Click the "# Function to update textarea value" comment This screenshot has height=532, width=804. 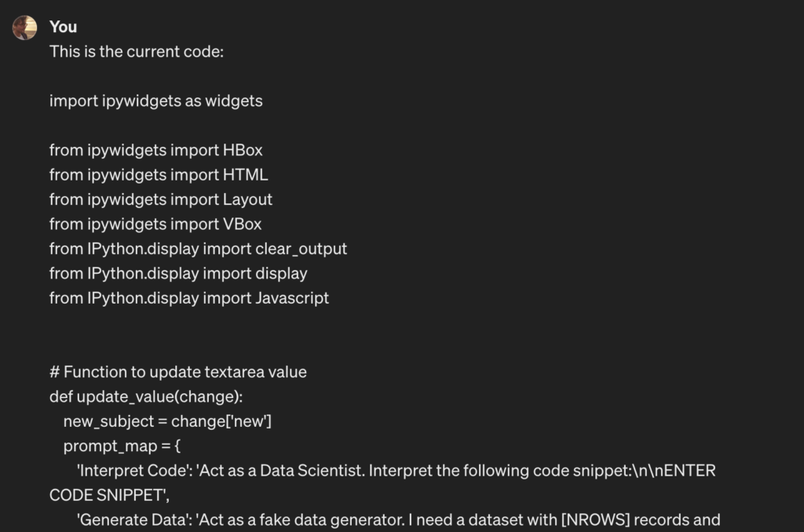[x=177, y=372]
